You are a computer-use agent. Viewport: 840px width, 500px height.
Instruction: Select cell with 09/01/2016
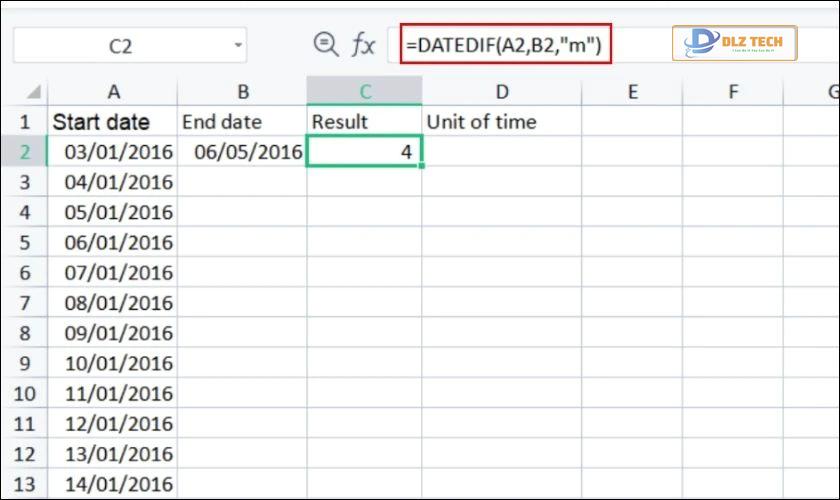tap(113, 333)
